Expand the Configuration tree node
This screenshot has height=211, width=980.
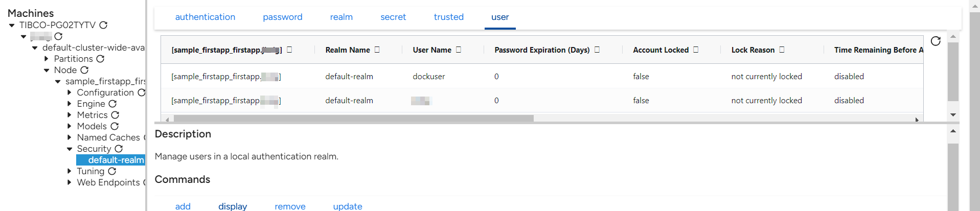tap(70, 92)
